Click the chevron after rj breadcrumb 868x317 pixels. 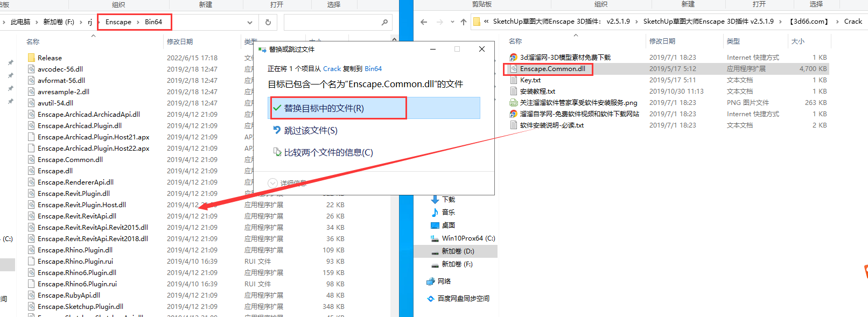(x=98, y=22)
